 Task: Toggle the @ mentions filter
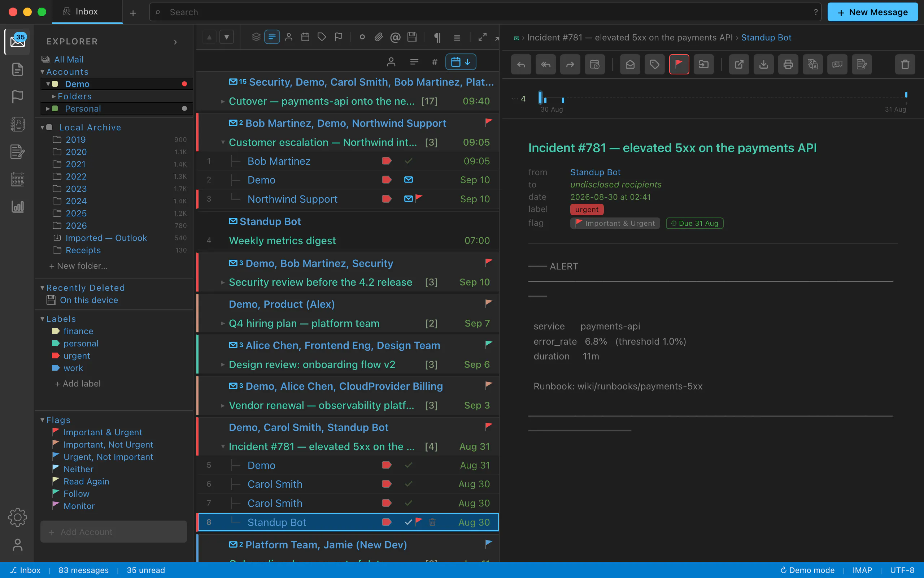coord(395,37)
